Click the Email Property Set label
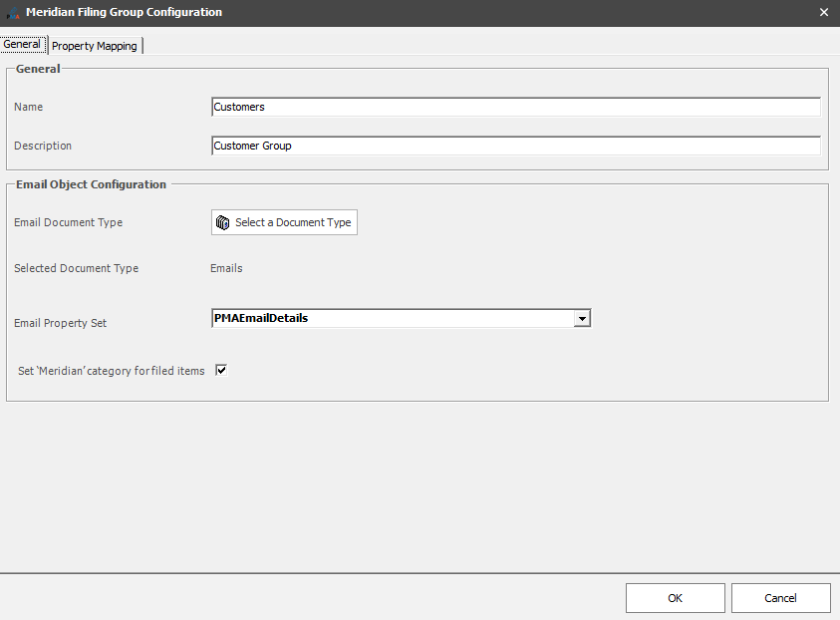 pos(60,323)
